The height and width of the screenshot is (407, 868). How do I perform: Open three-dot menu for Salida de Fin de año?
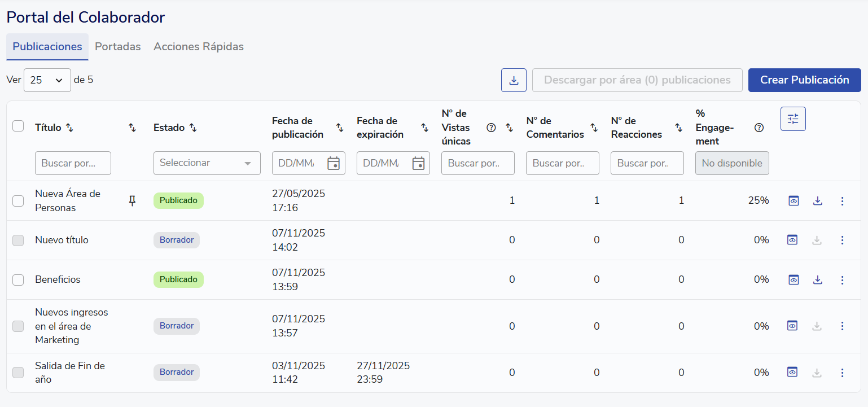coord(842,373)
